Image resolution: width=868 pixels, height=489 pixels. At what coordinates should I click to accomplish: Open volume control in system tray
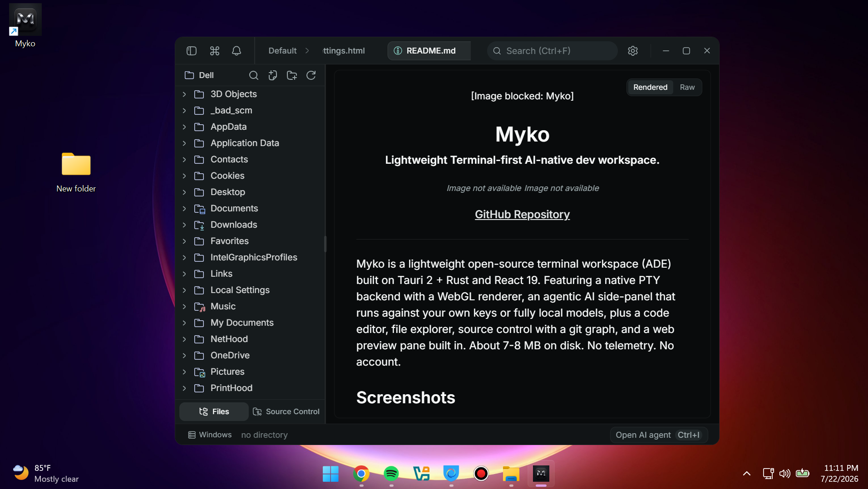784,474
